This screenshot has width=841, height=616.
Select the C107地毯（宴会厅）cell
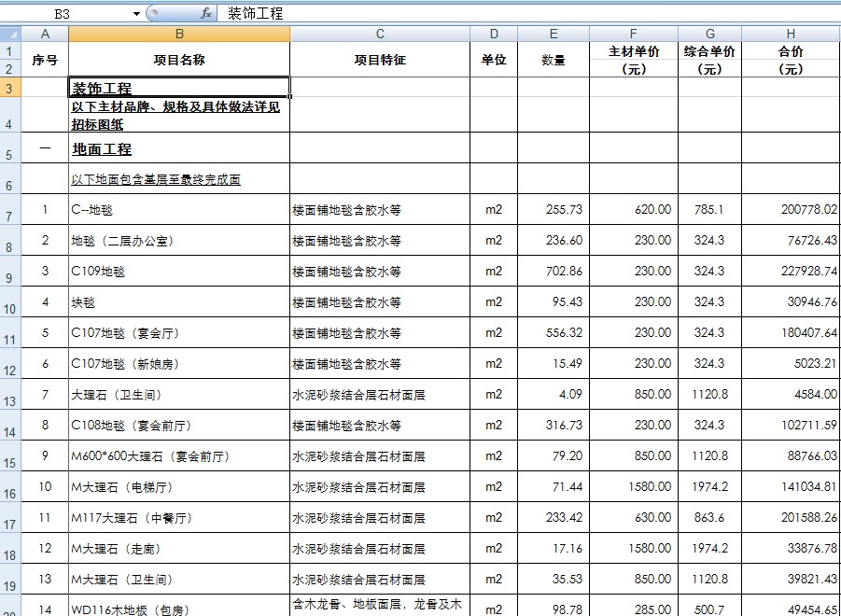click(x=179, y=332)
